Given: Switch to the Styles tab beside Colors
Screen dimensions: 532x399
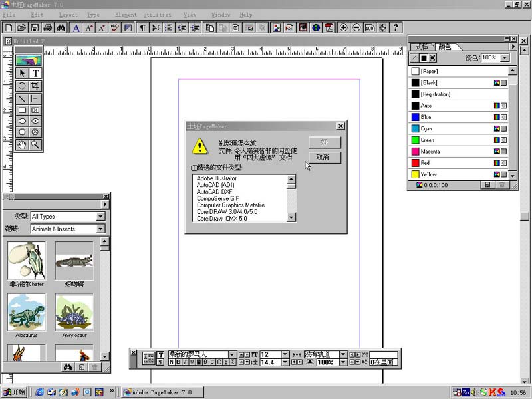Looking at the screenshot, I should 422,47.
